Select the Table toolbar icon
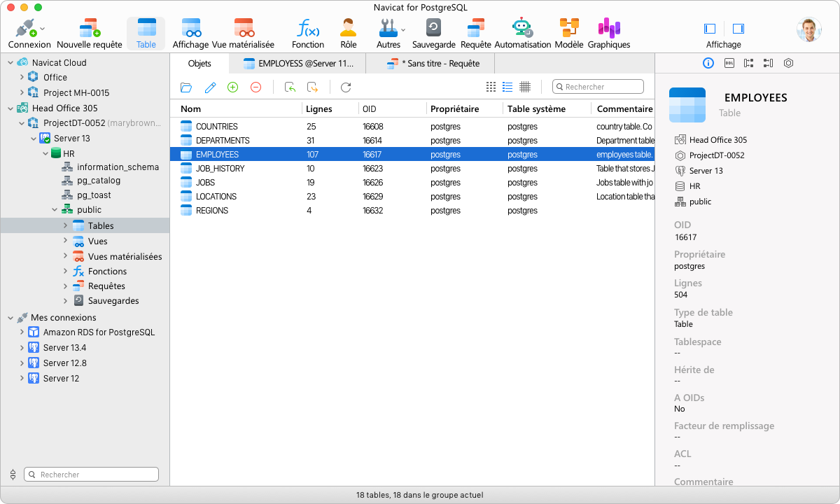This screenshot has width=840, height=504. coord(146,34)
